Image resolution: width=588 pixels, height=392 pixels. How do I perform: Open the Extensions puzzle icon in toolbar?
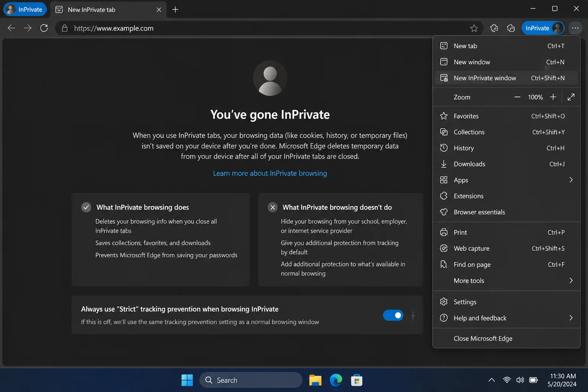tap(494, 28)
